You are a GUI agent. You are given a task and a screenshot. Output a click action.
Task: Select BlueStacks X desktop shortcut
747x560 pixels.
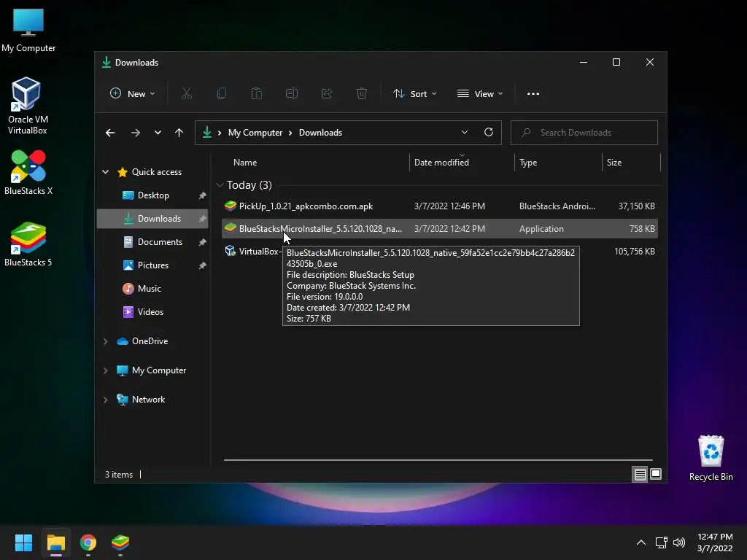[28, 172]
